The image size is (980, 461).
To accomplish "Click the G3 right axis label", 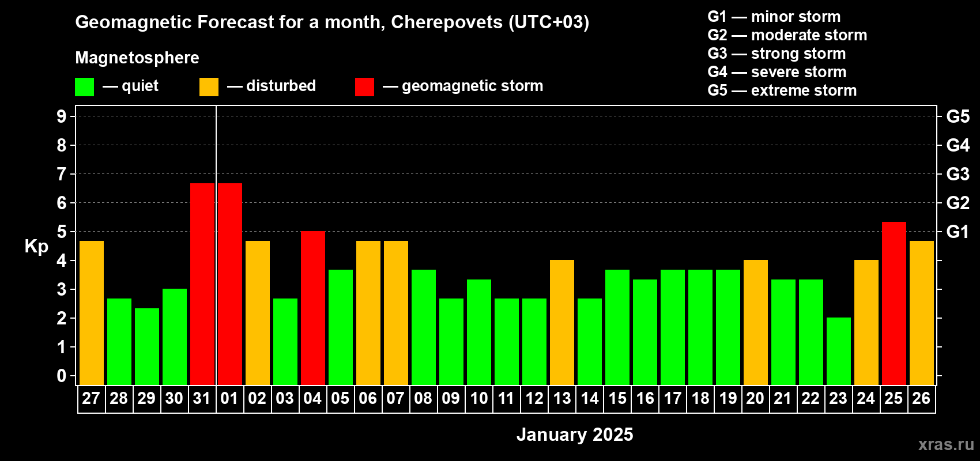I will click(x=958, y=174).
